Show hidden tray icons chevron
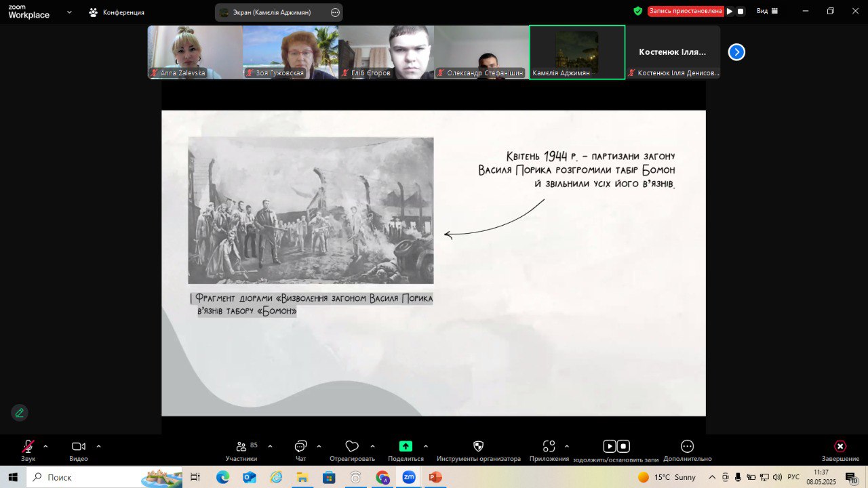 tap(711, 477)
